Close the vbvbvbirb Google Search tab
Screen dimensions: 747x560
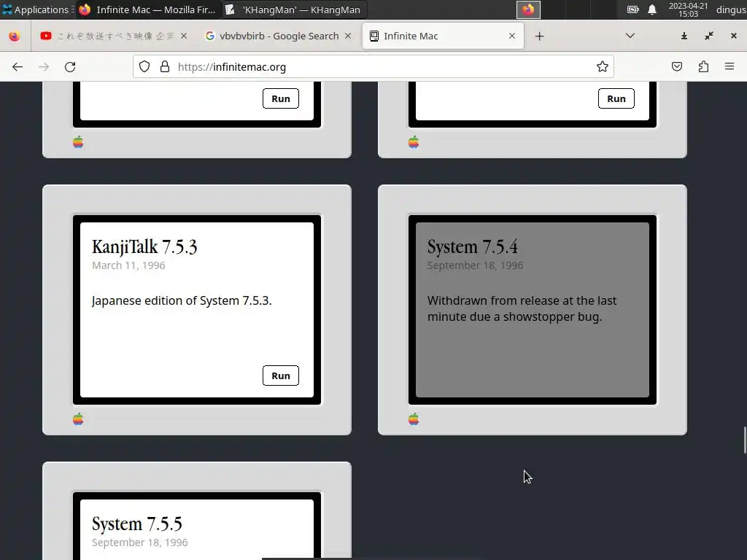click(x=348, y=36)
